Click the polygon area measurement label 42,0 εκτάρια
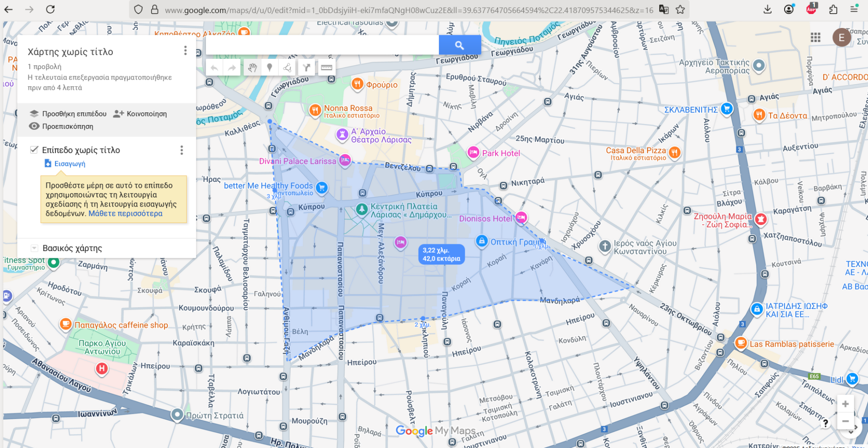The width and height of the screenshot is (868, 448). click(441, 259)
